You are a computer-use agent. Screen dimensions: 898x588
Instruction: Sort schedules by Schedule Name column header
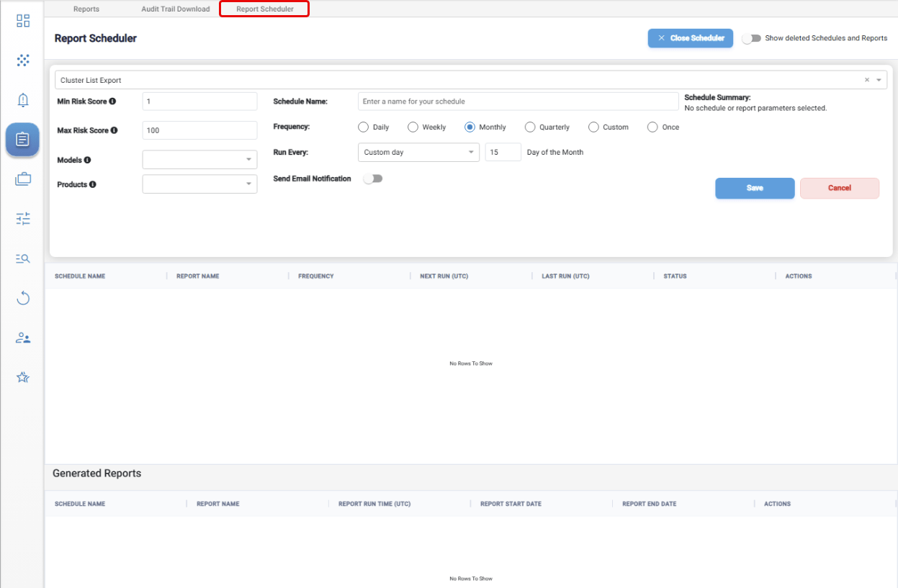pos(80,276)
